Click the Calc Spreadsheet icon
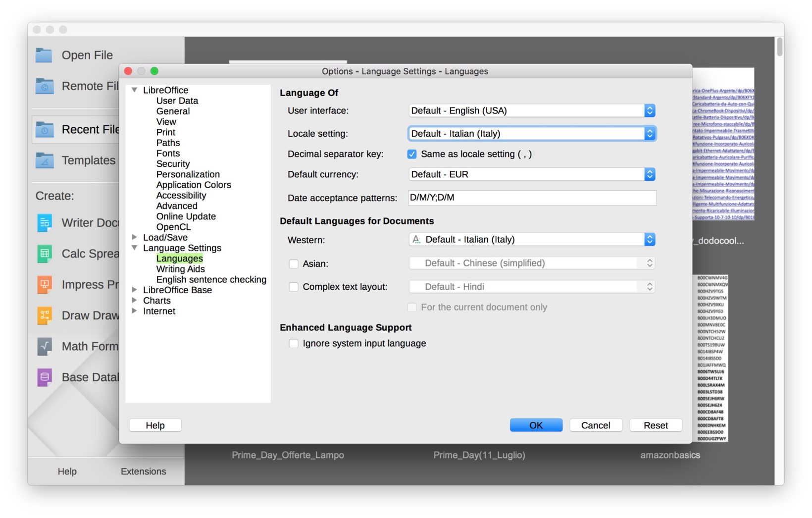Image resolution: width=812 pixels, height=518 pixels. tap(44, 254)
